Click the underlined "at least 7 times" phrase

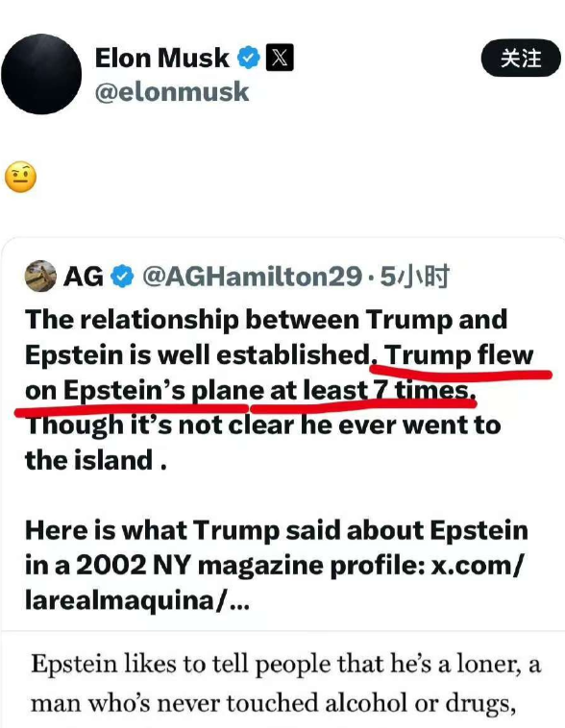pos(371,391)
